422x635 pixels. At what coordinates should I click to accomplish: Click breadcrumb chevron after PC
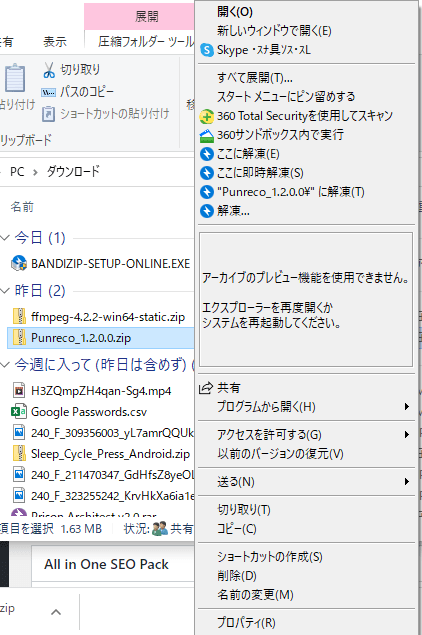point(35,173)
